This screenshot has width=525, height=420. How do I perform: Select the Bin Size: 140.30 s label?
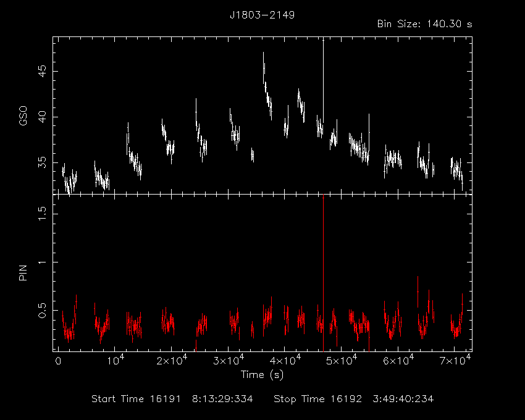point(424,24)
